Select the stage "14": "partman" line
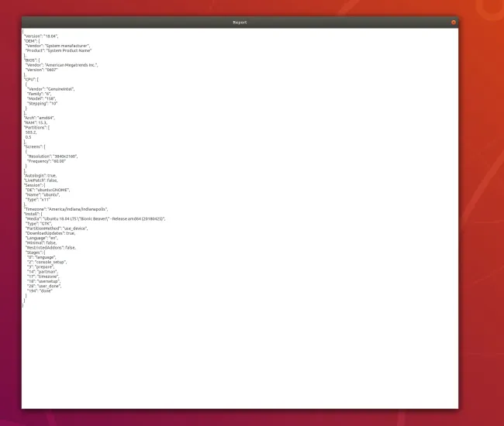Image resolution: width=504 pixels, height=426 pixels. [x=43, y=272]
